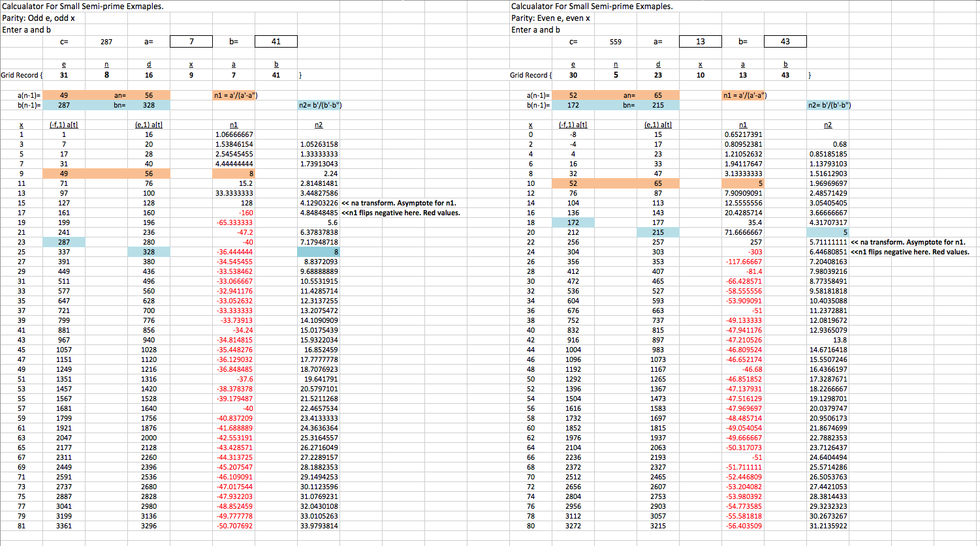This screenshot has width=980, height=546.
Task: Select the n2 cell 4.31707317
Action: [x=828, y=222]
